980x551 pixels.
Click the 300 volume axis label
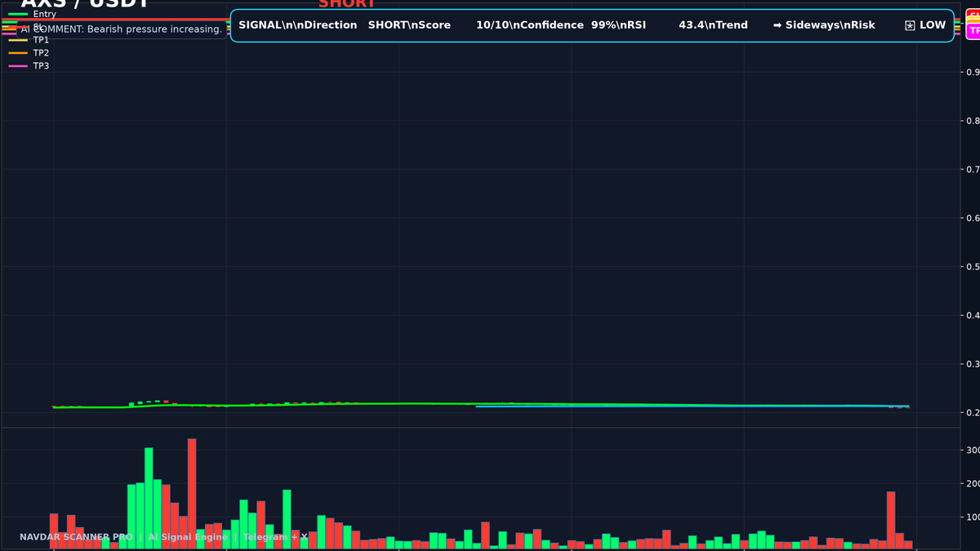click(973, 451)
